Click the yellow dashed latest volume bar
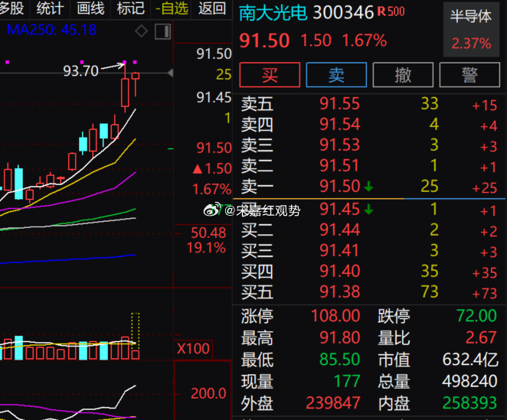The image size is (507, 420). click(x=135, y=336)
